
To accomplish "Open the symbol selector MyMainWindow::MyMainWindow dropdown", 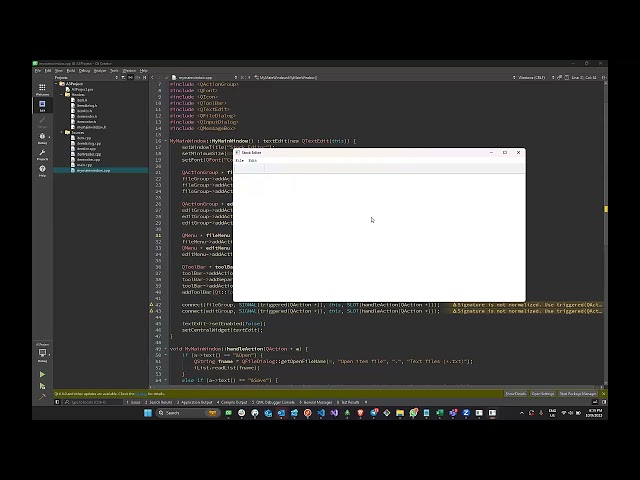I will (x=286, y=77).
